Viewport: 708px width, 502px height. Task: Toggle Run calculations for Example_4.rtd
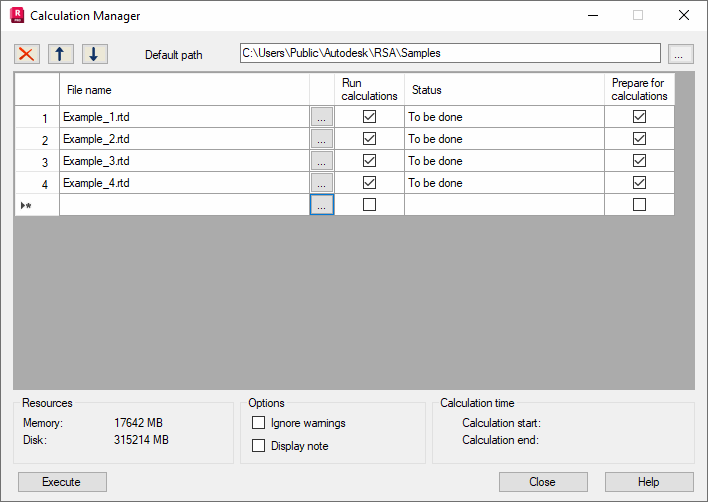pos(369,182)
